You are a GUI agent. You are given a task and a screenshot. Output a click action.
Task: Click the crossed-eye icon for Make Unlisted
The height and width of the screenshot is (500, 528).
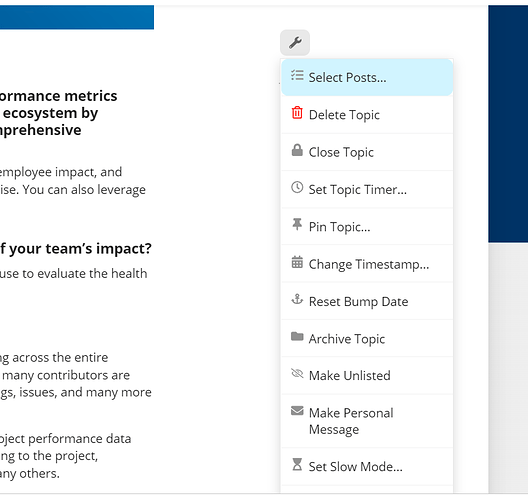click(297, 373)
